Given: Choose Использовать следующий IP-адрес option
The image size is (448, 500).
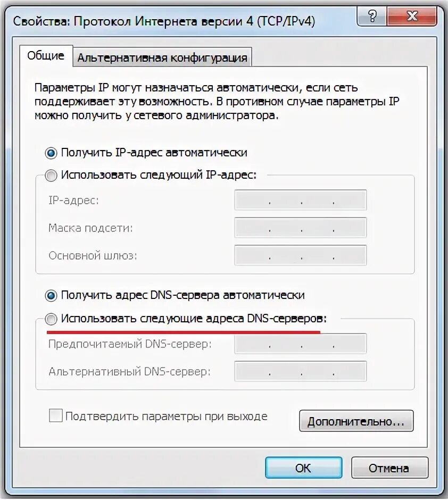Looking at the screenshot, I should coord(51,176).
